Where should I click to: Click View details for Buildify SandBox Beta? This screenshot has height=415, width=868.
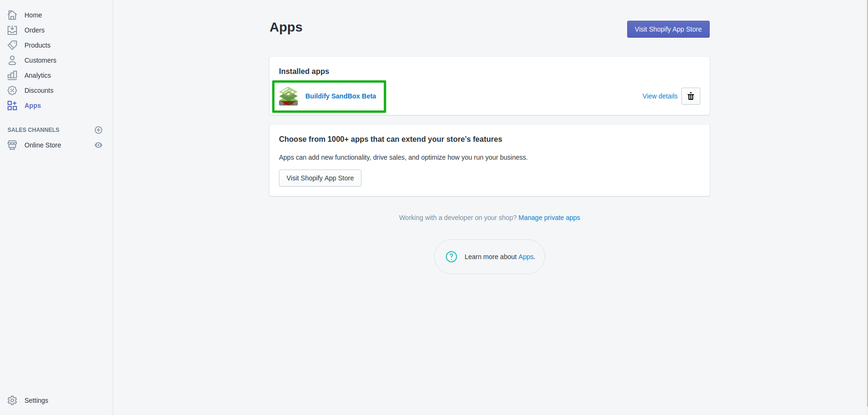660,96
